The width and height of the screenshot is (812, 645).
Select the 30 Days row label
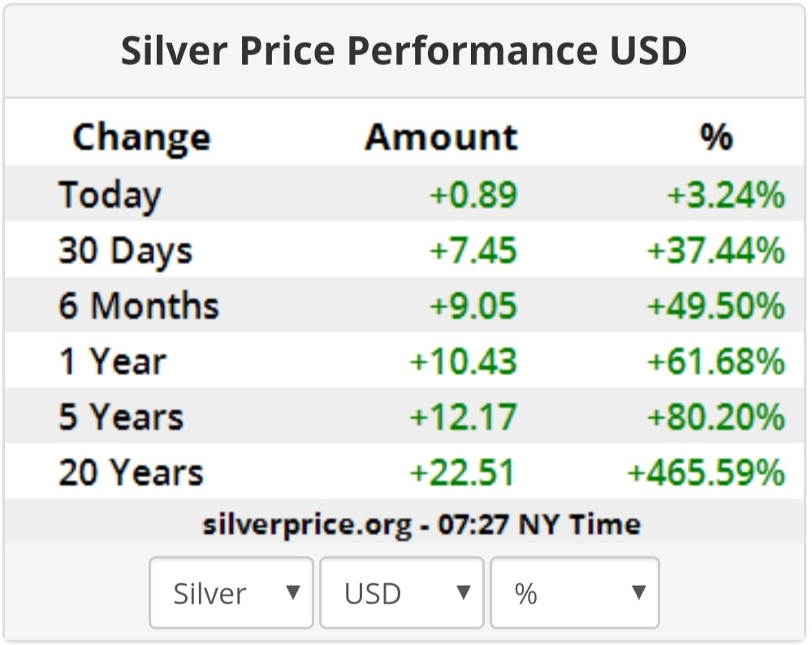coord(125,251)
